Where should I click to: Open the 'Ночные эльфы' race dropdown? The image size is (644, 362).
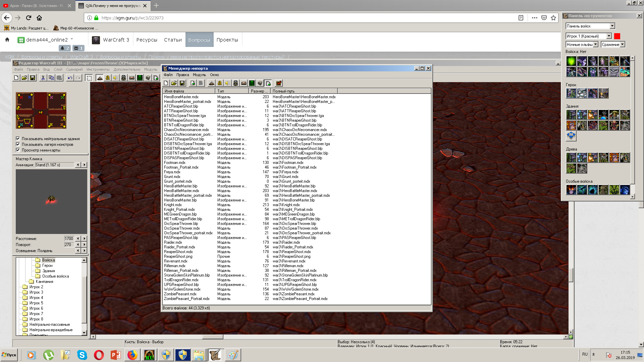pos(596,44)
